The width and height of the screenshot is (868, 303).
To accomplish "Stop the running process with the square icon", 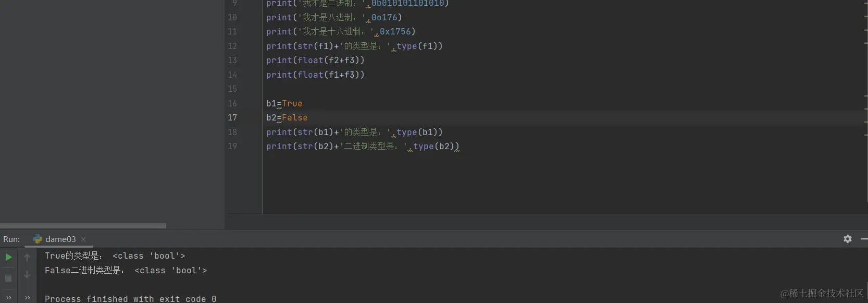I will (x=8, y=278).
